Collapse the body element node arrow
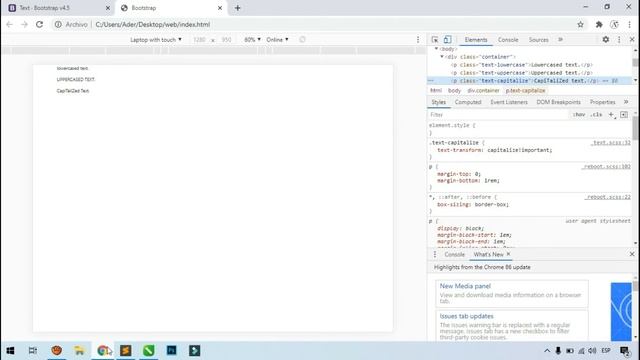This screenshot has height=360, width=640. coord(436,49)
